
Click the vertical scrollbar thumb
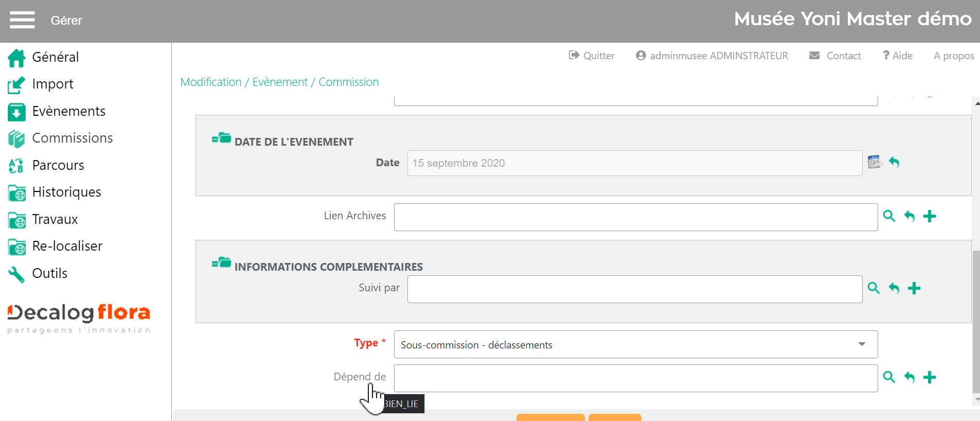point(976,322)
